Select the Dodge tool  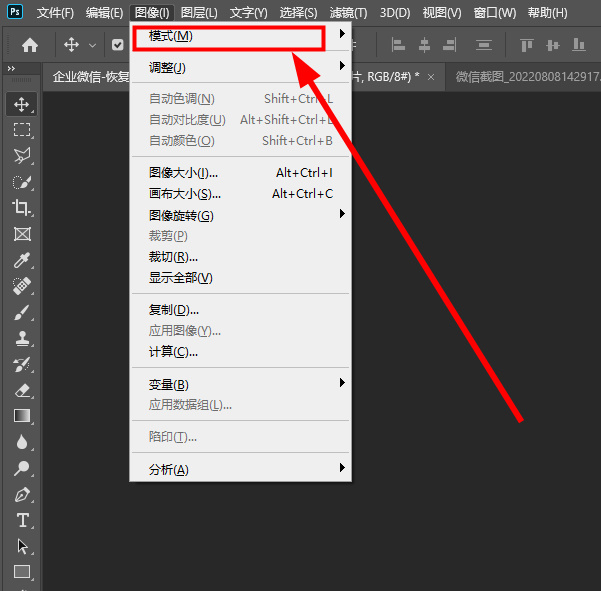[x=22, y=468]
